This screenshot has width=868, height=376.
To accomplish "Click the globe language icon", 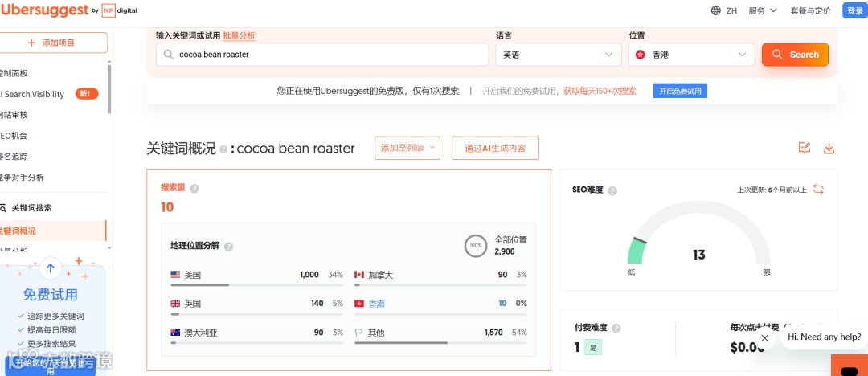I will click(x=716, y=10).
